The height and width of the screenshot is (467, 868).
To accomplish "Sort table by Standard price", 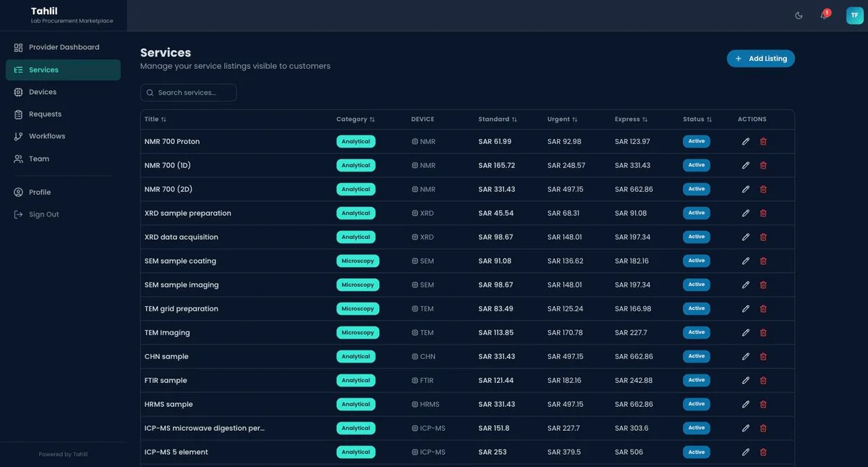I will (x=498, y=119).
